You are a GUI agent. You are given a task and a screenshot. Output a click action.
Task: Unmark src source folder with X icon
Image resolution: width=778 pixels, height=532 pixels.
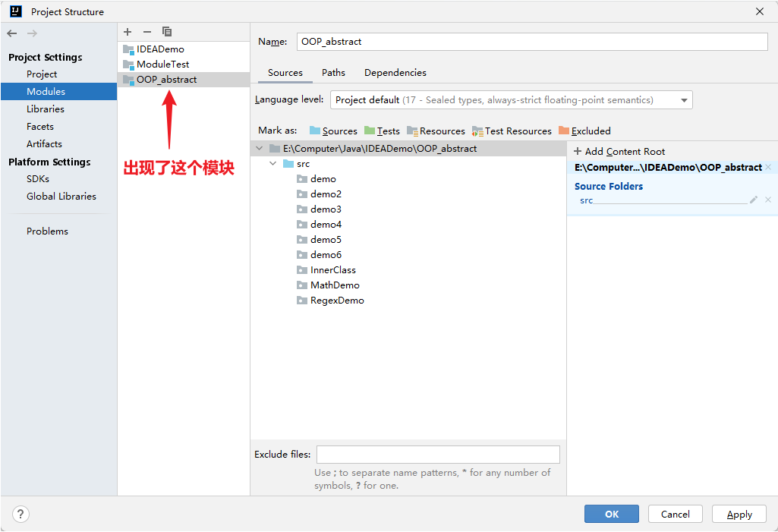(768, 200)
